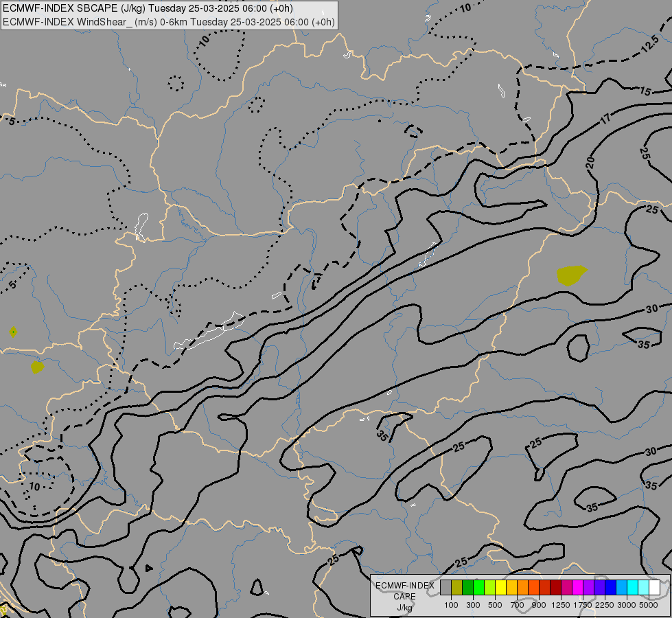Click the 17 wind shear contour label

click(x=605, y=118)
